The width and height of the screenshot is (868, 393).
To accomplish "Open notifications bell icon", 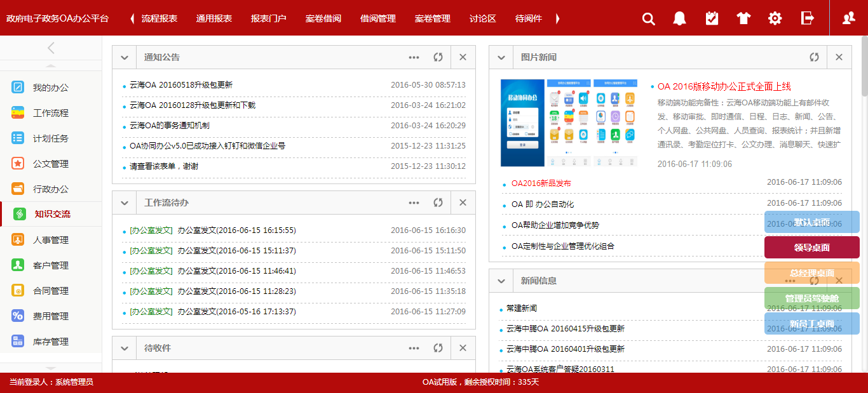I will 680,18.
